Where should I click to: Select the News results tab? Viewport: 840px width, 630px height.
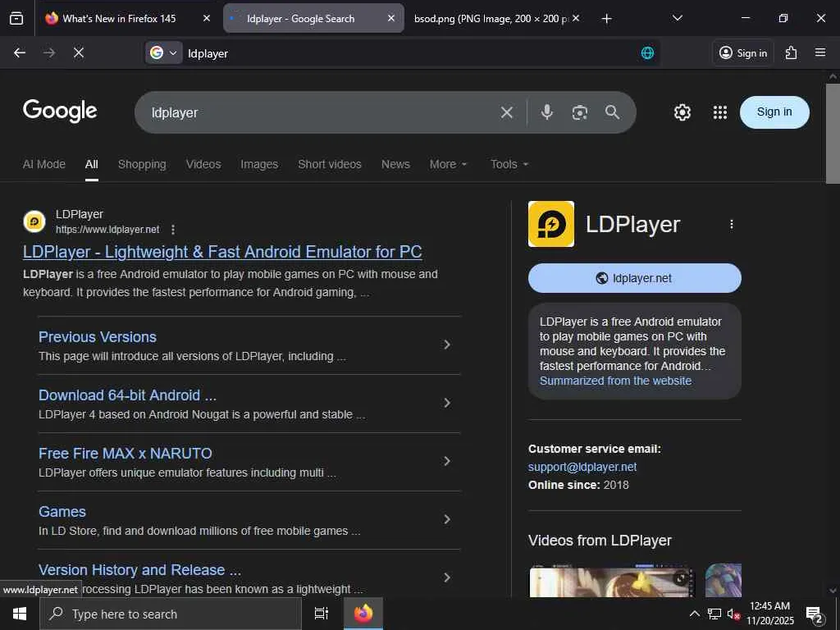click(x=395, y=164)
